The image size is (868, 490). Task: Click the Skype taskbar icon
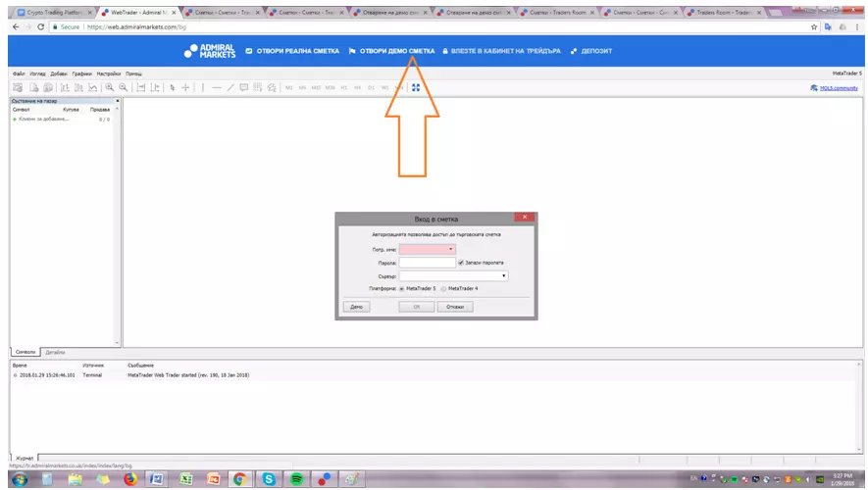[x=269, y=479]
